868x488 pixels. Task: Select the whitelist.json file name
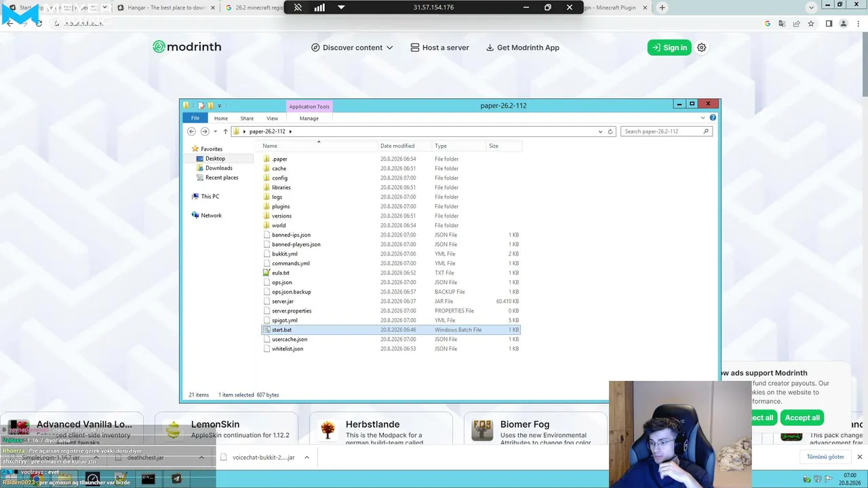[288, 349]
